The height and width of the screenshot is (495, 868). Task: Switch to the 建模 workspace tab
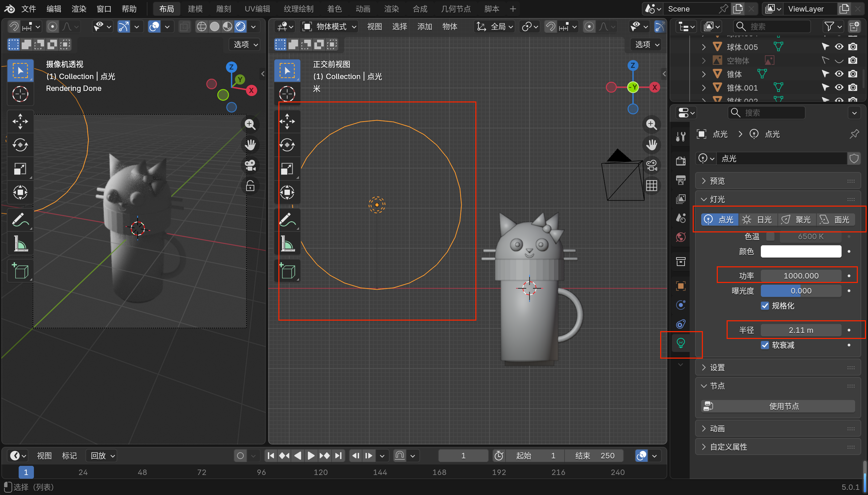195,9
